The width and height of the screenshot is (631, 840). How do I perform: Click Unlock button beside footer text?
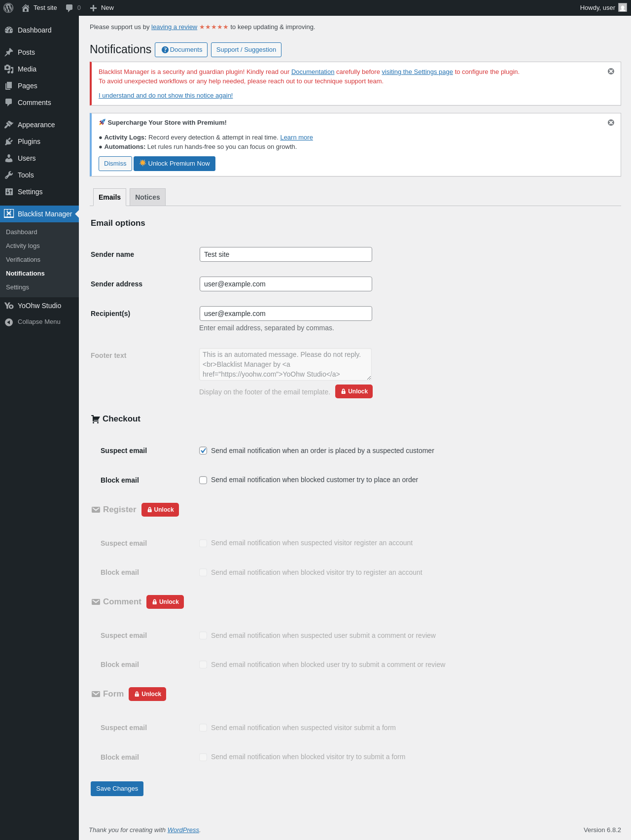tap(354, 391)
